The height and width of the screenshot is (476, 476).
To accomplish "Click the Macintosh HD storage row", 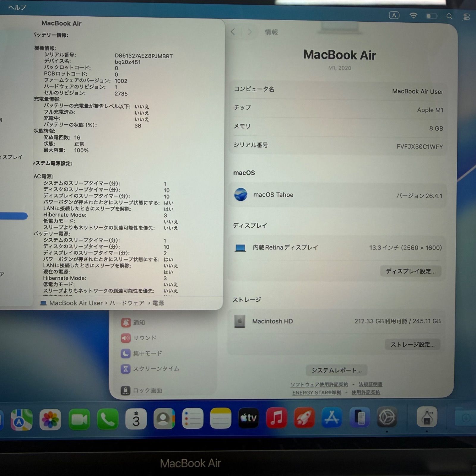I will click(337, 321).
